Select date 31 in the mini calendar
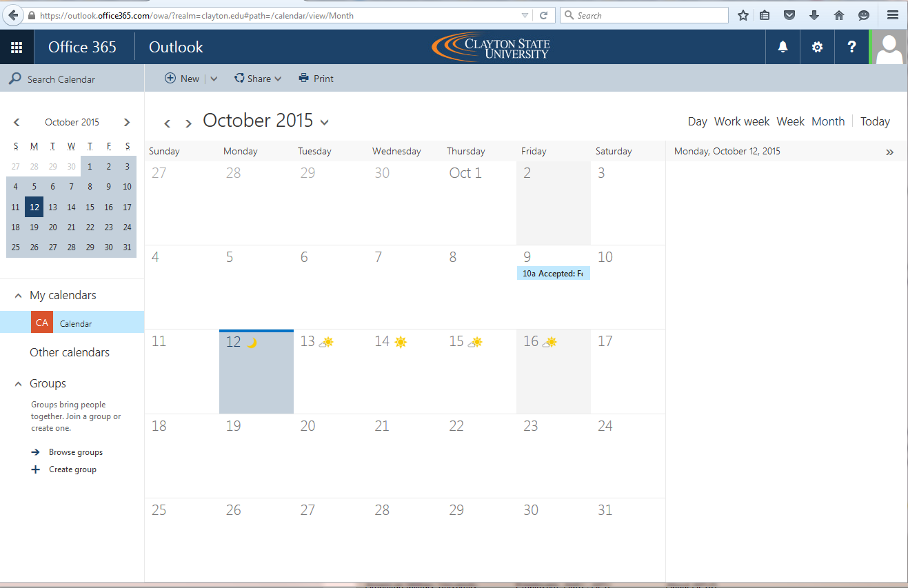Image resolution: width=908 pixels, height=588 pixels. (x=127, y=247)
